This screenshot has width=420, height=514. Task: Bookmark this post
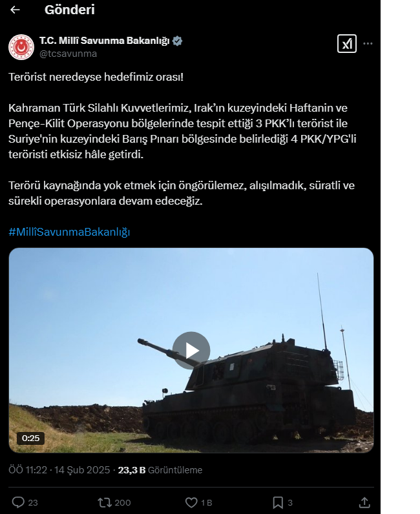[278, 502]
